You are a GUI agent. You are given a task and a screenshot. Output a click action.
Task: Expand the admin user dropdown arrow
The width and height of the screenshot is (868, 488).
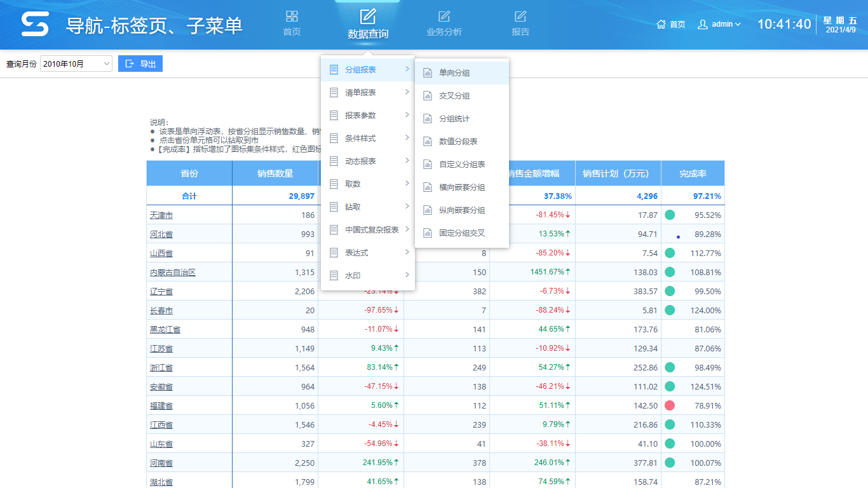tap(738, 24)
